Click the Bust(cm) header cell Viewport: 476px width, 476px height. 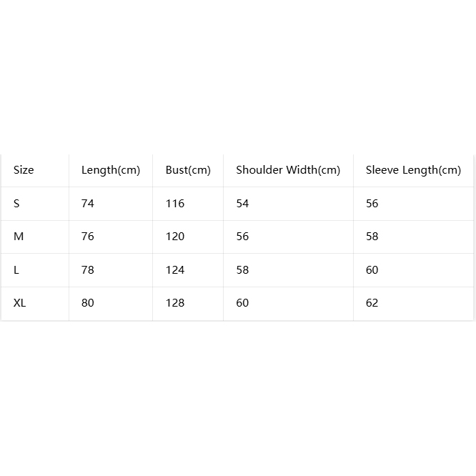tap(188, 170)
